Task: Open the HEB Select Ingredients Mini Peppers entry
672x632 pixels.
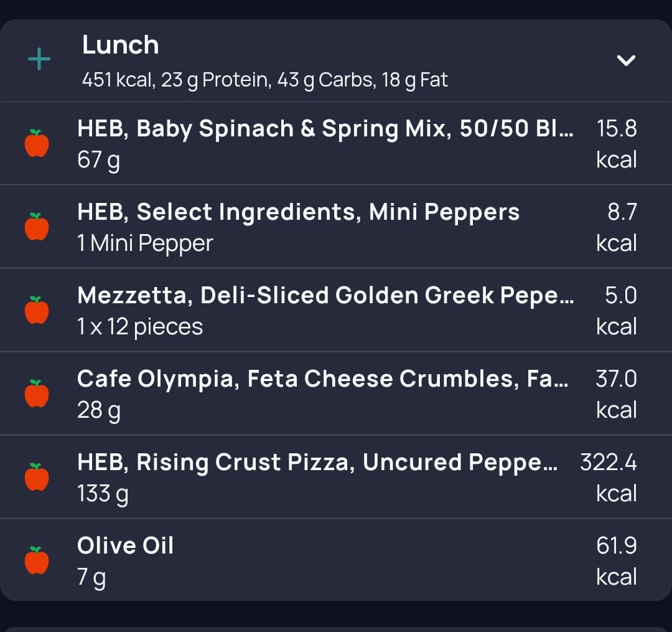Action: 336,227
